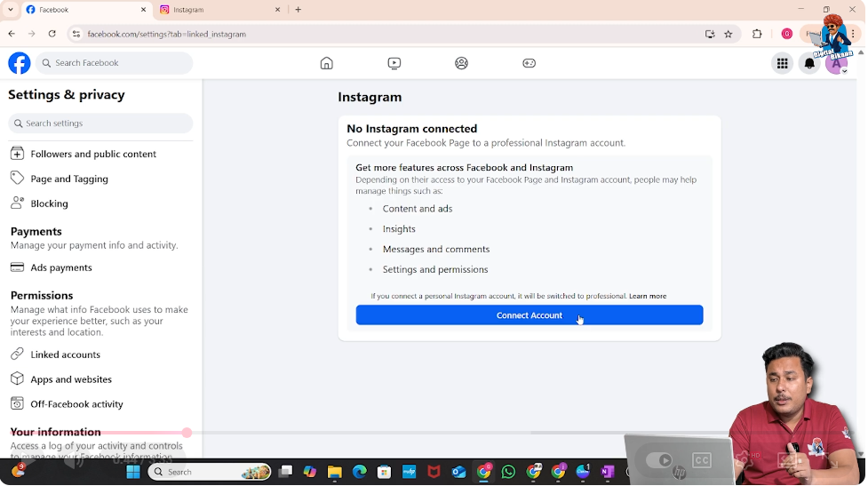Reload the current page
868x486 pixels.
point(52,34)
